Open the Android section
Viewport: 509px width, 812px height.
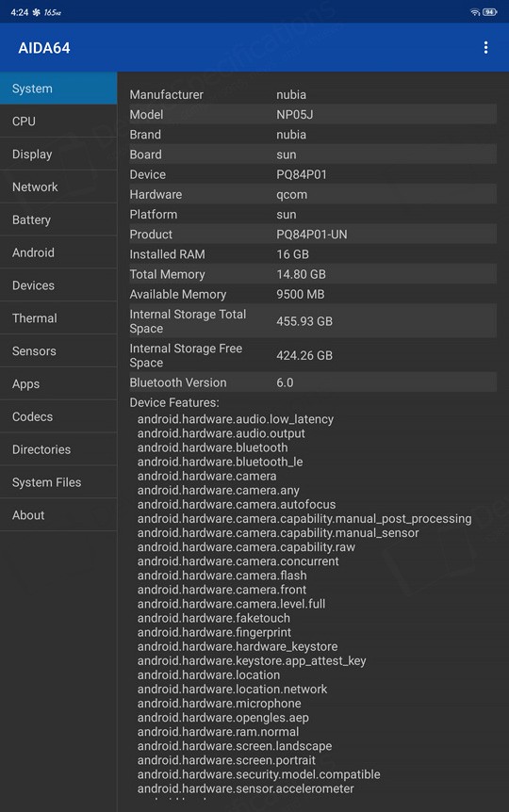pyautogui.click(x=58, y=252)
